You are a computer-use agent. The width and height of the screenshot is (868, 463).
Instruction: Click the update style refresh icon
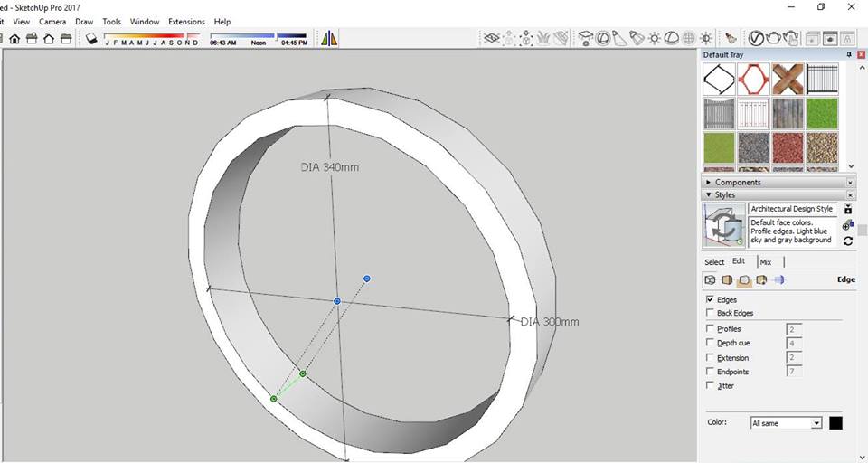pos(848,241)
